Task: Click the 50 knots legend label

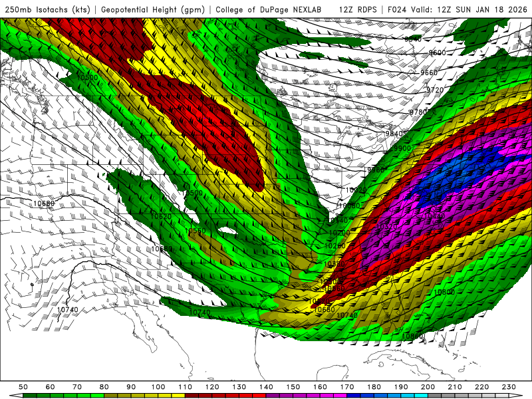Action: coord(23,387)
